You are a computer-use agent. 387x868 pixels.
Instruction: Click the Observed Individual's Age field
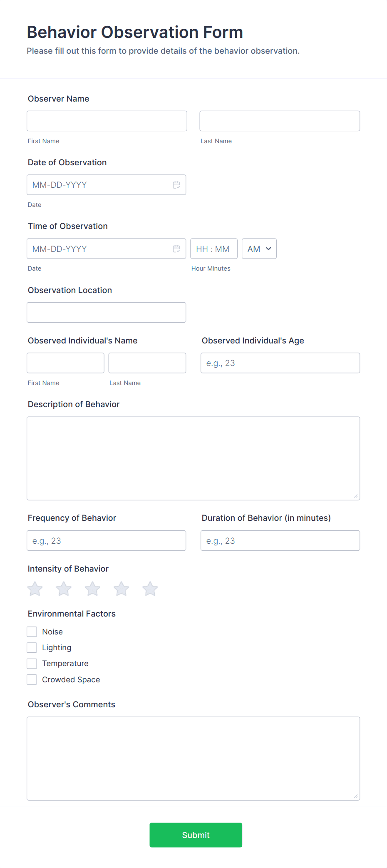pyautogui.click(x=280, y=363)
